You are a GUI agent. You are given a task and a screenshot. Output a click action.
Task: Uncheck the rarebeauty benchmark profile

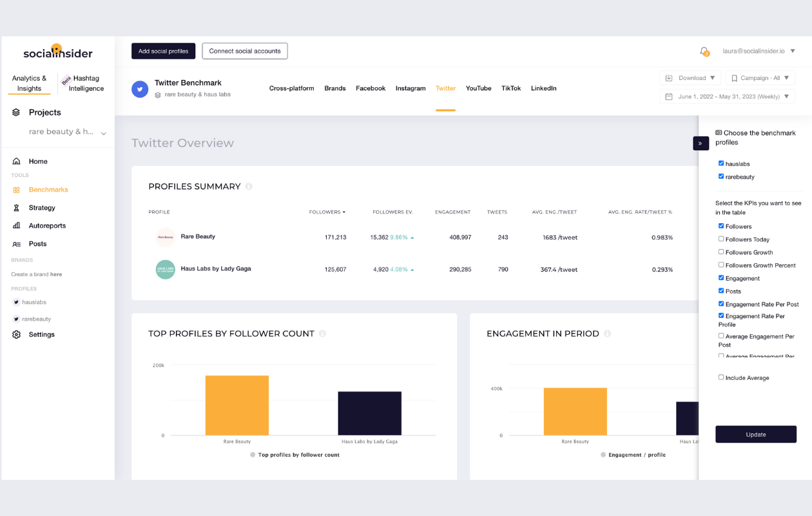[x=721, y=176]
